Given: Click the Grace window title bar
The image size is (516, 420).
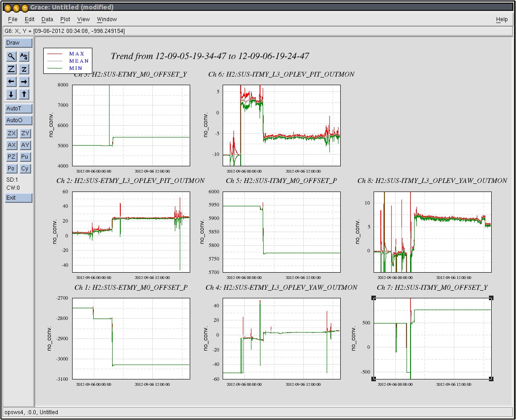Looking at the screenshot, I should tap(258, 7).
